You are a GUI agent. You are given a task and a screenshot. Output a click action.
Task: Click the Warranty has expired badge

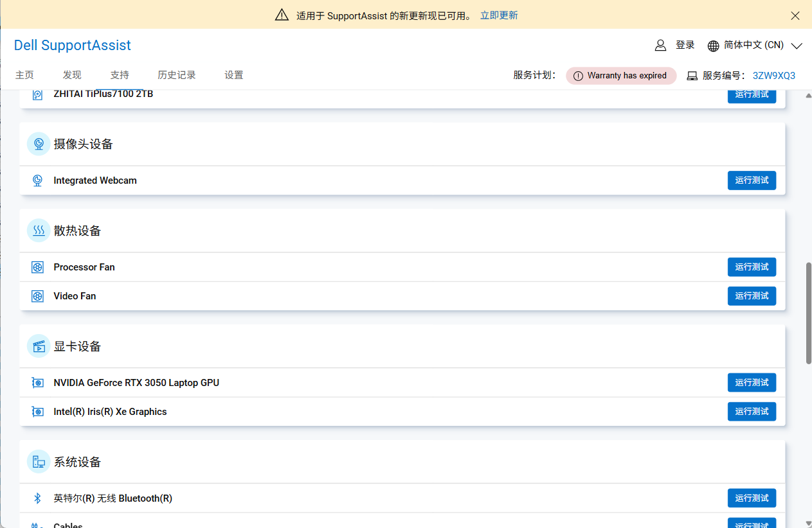[621, 76]
